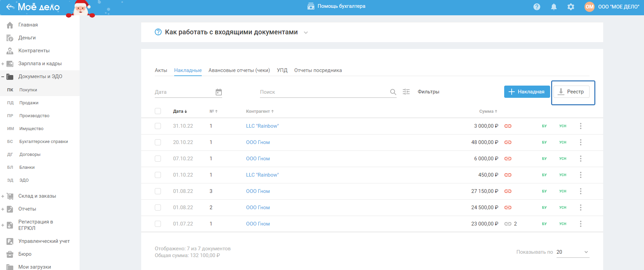Open the date calendar picker icon
This screenshot has width=644, height=270.
coord(219,92)
